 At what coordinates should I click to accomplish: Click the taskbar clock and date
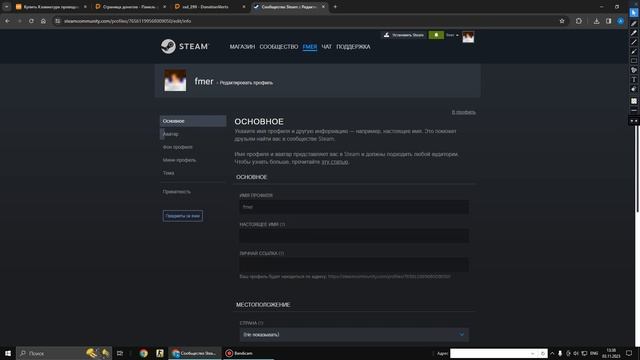(x=611, y=353)
